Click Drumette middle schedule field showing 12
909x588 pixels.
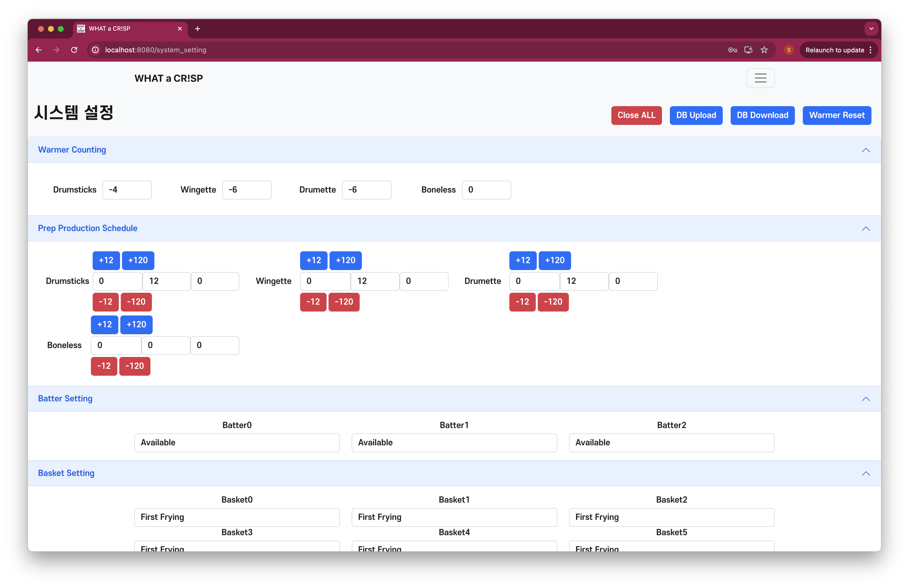click(x=584, y=281)
